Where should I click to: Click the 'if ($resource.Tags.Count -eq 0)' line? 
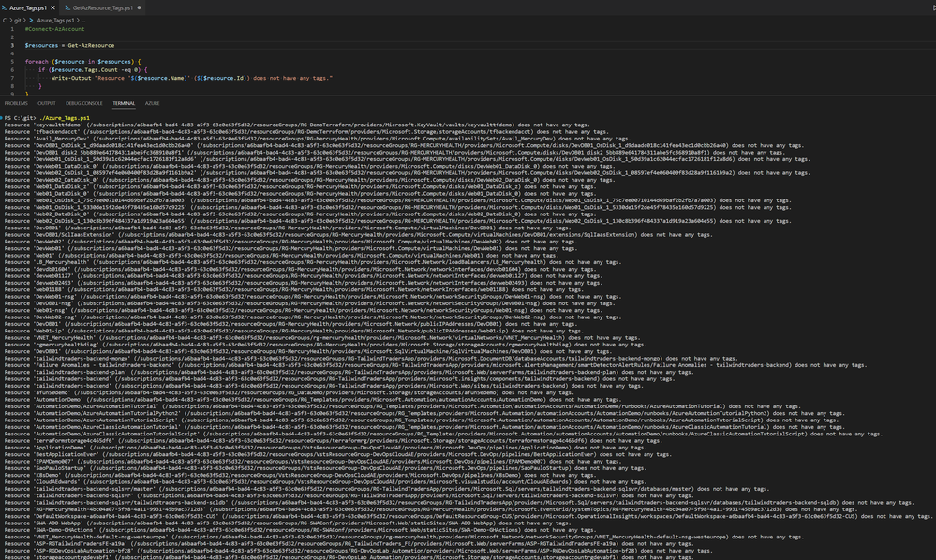click(93, 70)
